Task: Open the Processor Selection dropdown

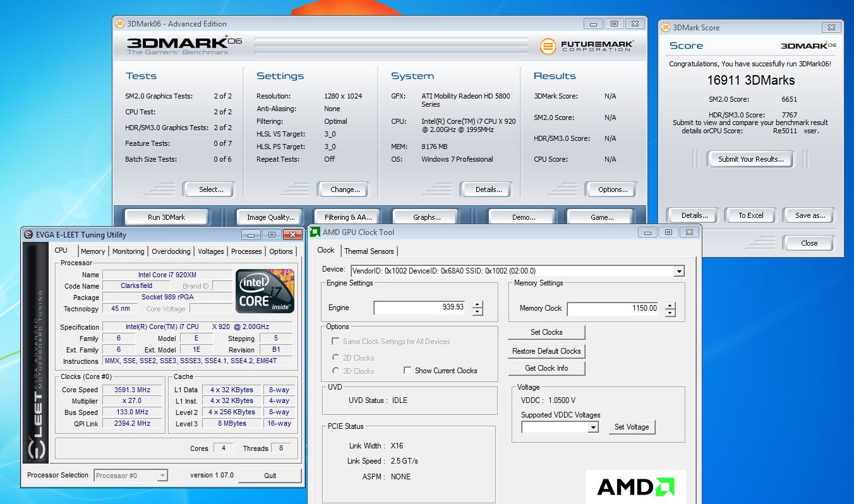Action: 162,476
